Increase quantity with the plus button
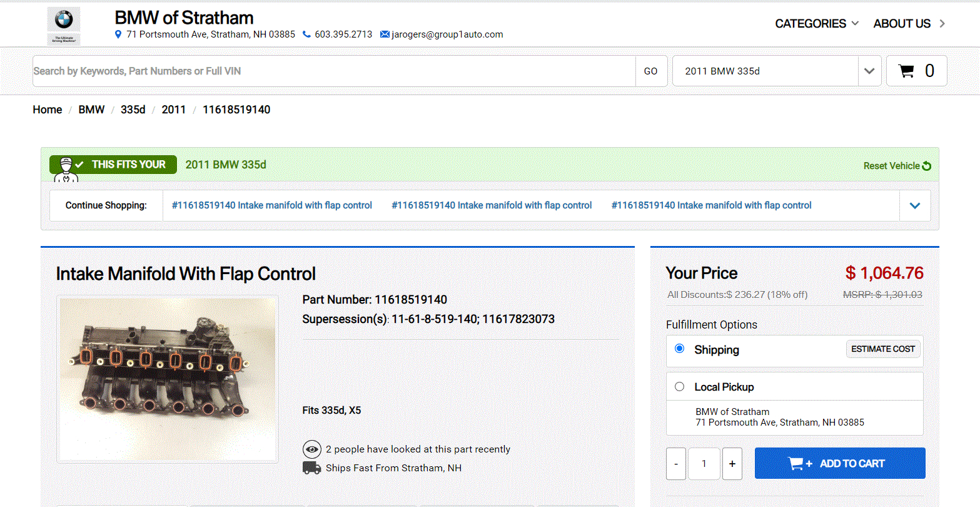980x507 pixels. [732, 464]
